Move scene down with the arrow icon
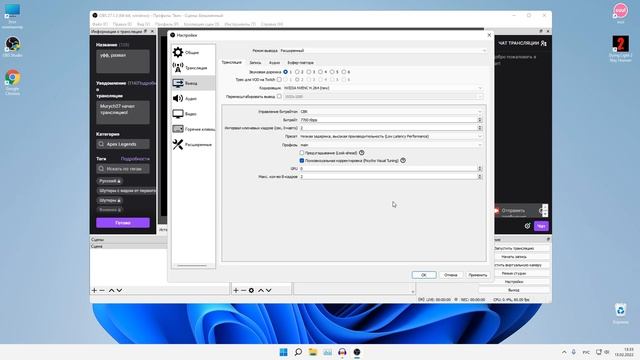 [119, 290]
